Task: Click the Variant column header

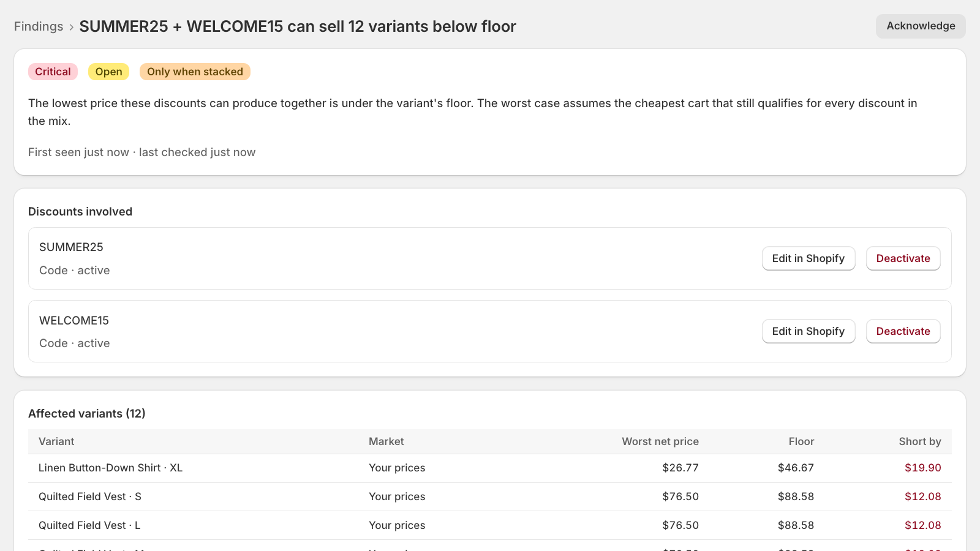Action: 56,441
